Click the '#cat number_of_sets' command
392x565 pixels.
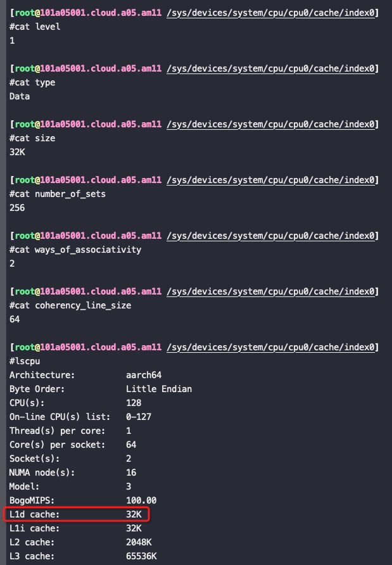58,194
